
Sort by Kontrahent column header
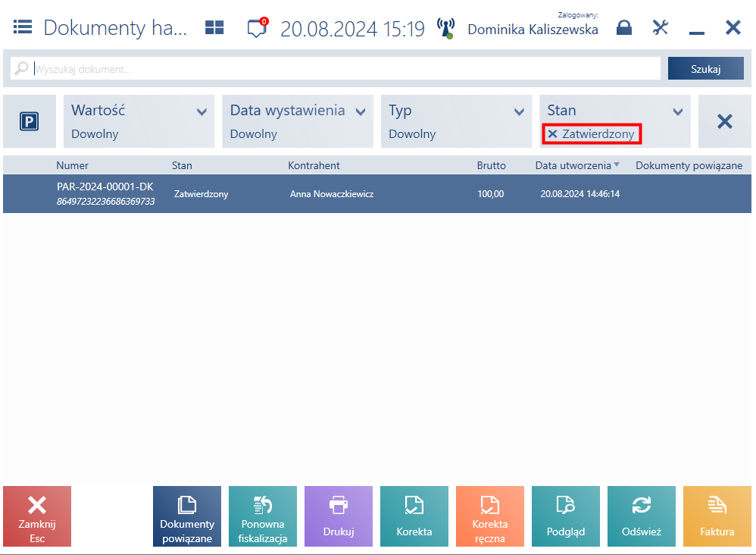tap(314, 165)
